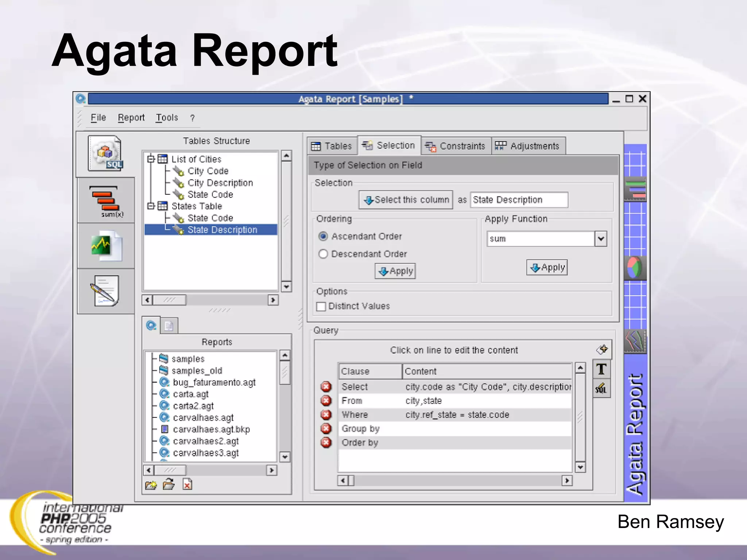
Task: Select the sum(x) grouping levels icon
Action: pyautogui.click(x=106, y=201)
